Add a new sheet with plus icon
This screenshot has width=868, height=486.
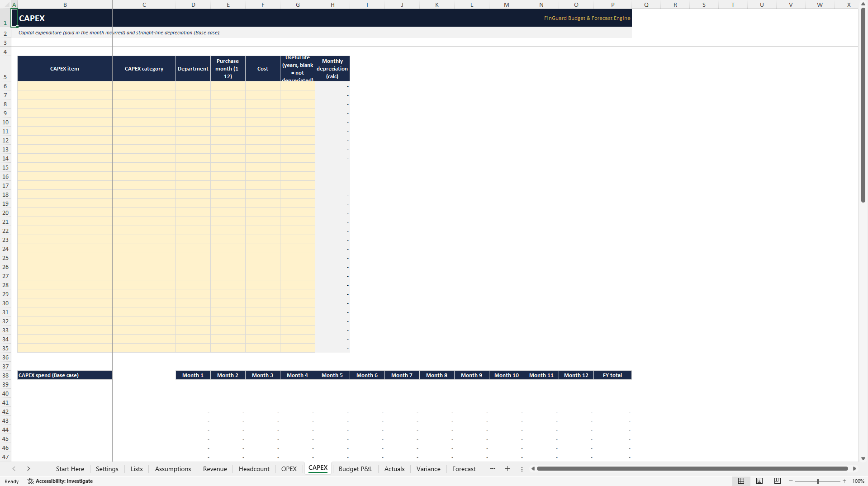507,469
